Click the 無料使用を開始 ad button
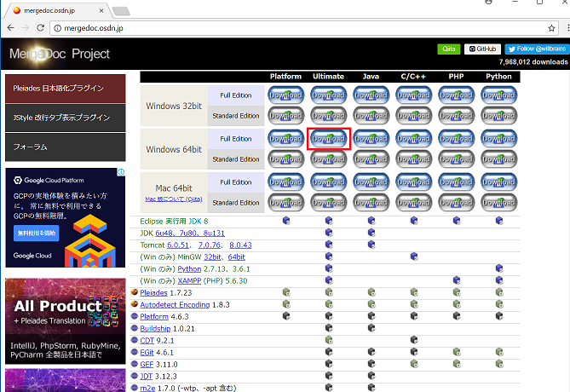Viewport: 570px width, 392px height. pos(37,233)
